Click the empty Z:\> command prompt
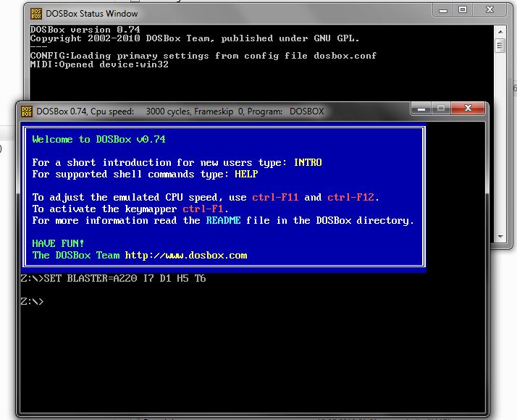 pyautogui.click(x=32, y=301)
